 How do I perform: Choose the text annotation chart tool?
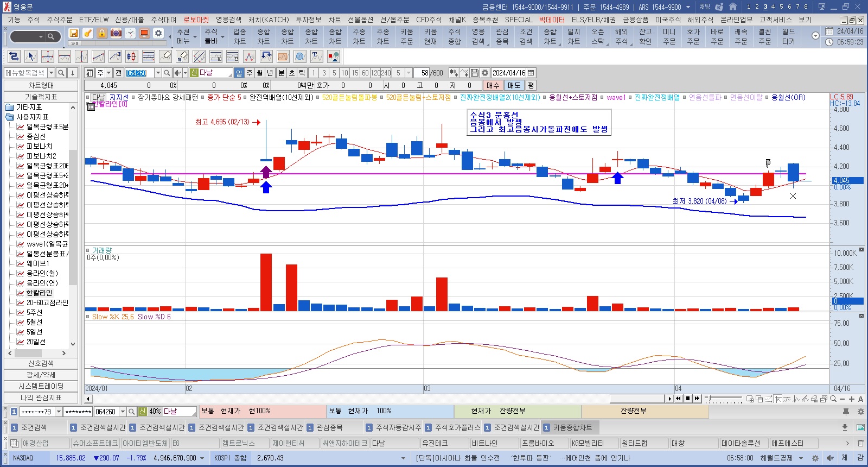click(317, 56)
